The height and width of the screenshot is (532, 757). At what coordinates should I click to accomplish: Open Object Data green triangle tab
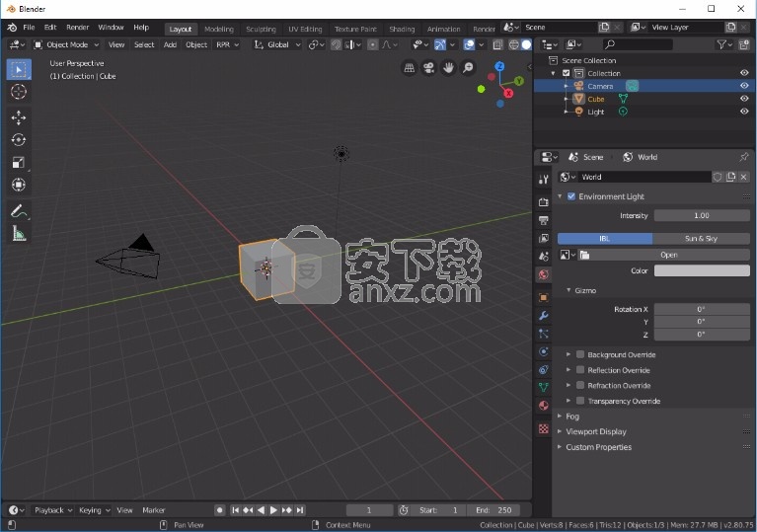point(544,387)
